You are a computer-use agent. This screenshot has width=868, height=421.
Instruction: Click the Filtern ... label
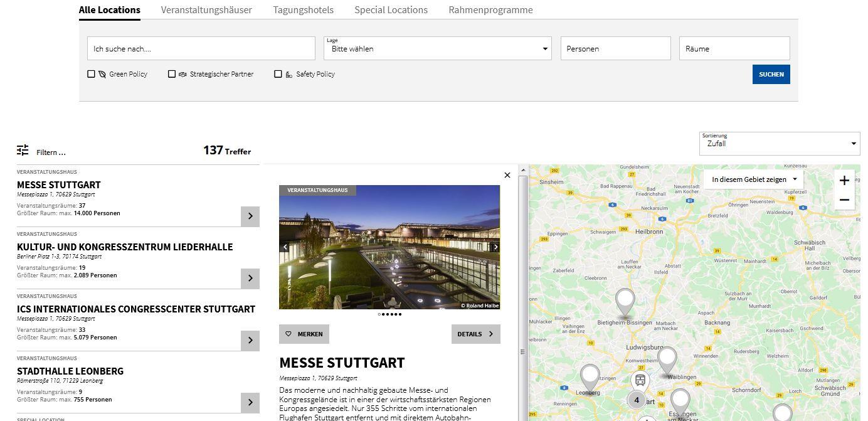51,152
